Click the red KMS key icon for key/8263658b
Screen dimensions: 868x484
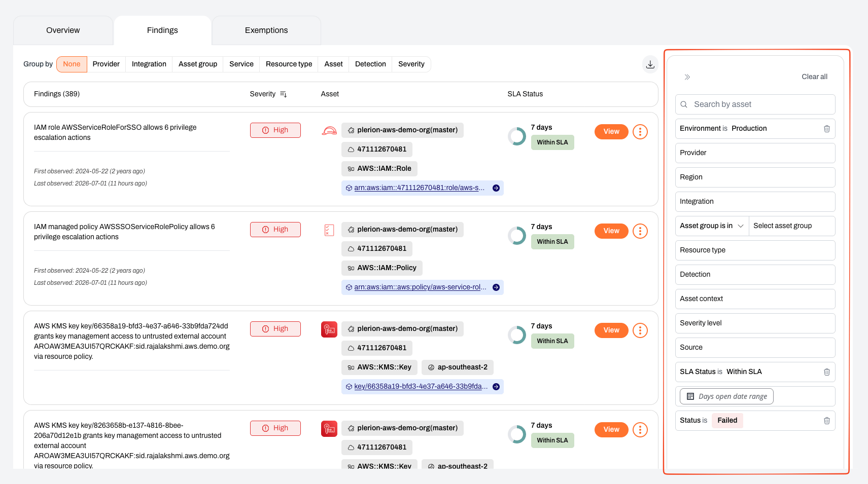(329, 429)
